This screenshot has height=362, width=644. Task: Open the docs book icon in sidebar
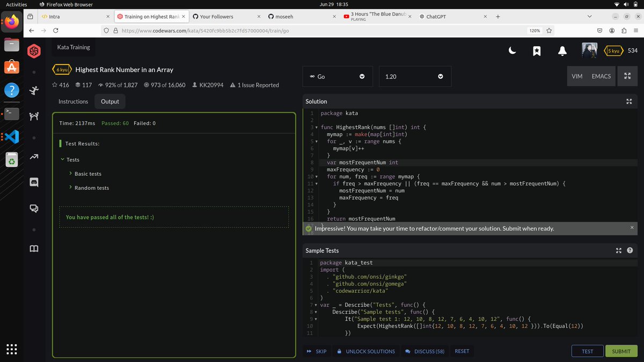coord(34,248)
